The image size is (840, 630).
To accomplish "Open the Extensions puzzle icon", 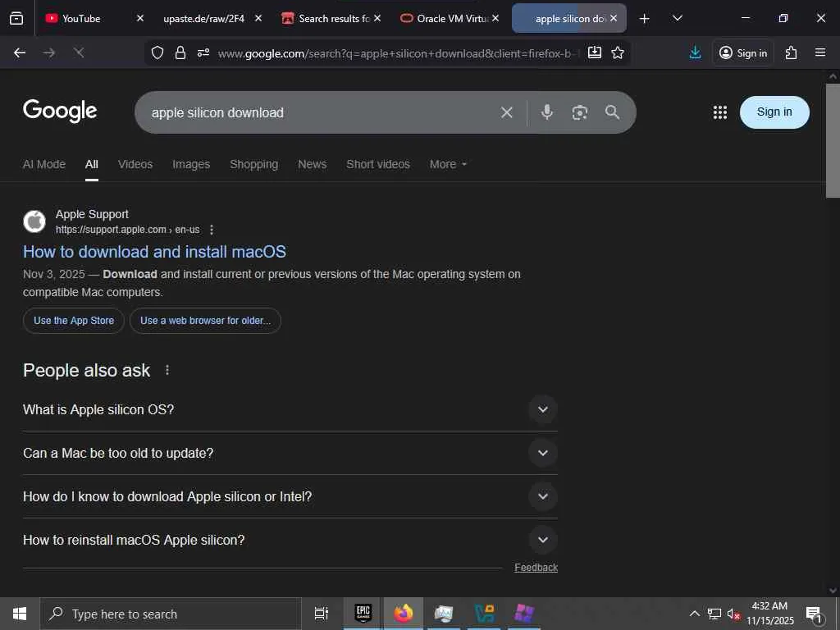I will pos(792,52).
